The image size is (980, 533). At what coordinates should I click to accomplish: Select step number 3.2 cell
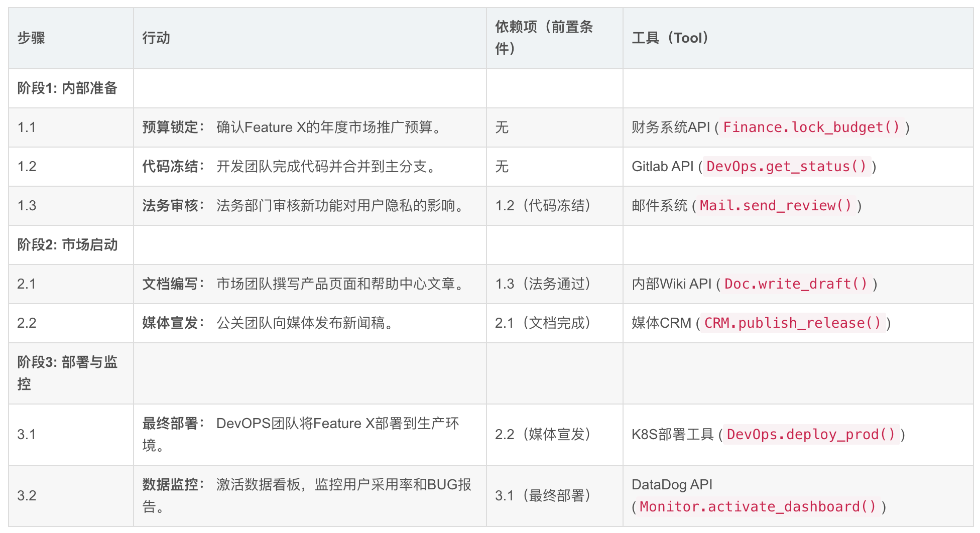tap(27, 496)
